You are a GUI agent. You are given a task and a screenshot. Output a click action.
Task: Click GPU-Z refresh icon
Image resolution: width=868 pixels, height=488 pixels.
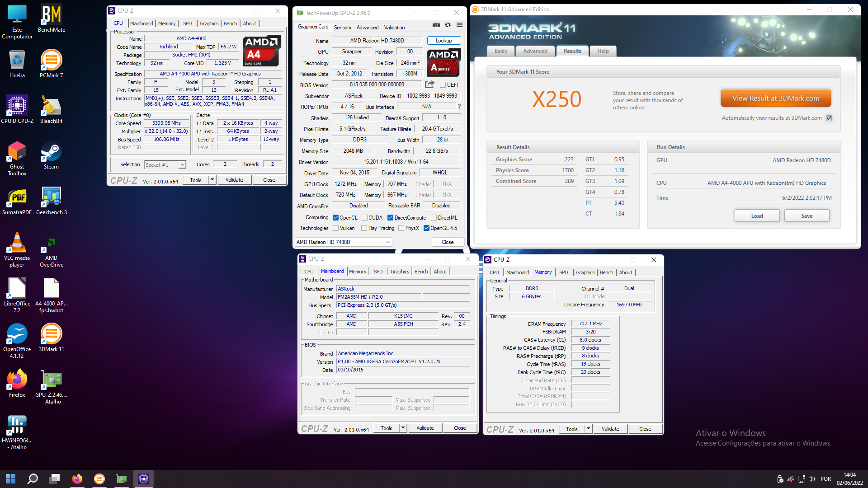(x=448, y=25)
